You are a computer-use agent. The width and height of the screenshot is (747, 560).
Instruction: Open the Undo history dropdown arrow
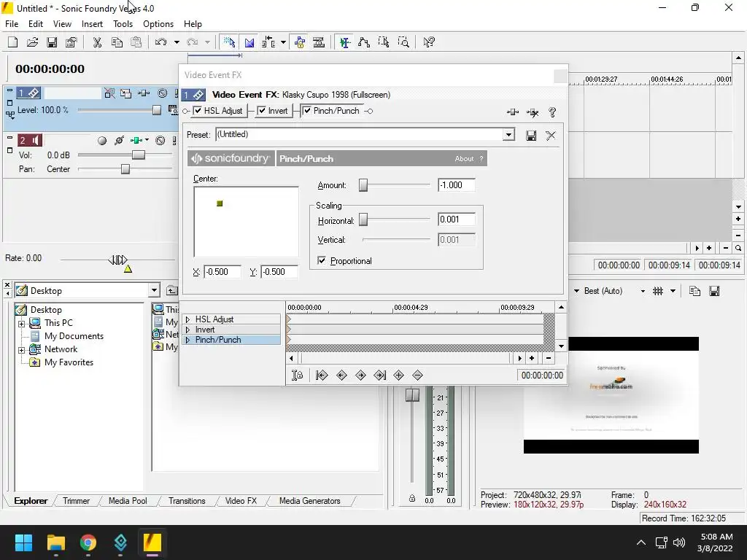click(177, 42)
